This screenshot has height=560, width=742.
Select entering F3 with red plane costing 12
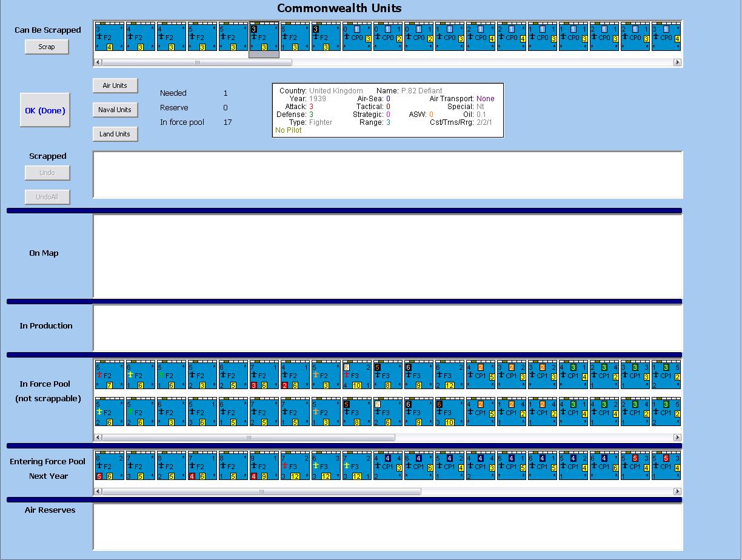(295, 465)
